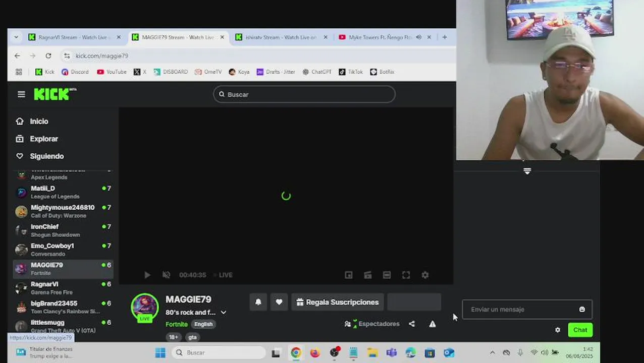Click the cast/clip icon in player
The height and width of the screenshot is (363, 644).
point(367,275)
